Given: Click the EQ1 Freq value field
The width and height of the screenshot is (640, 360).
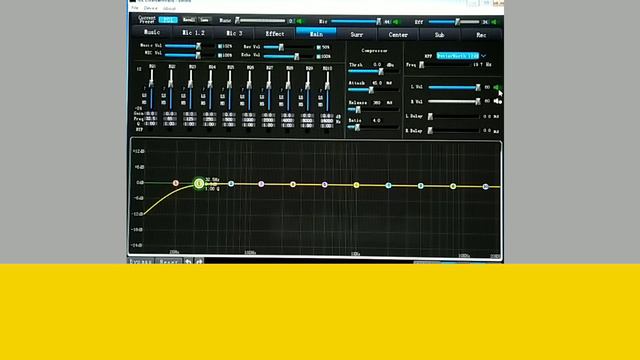Looking at the screenshot, I should pyautogui.click(x=151, y=119).
